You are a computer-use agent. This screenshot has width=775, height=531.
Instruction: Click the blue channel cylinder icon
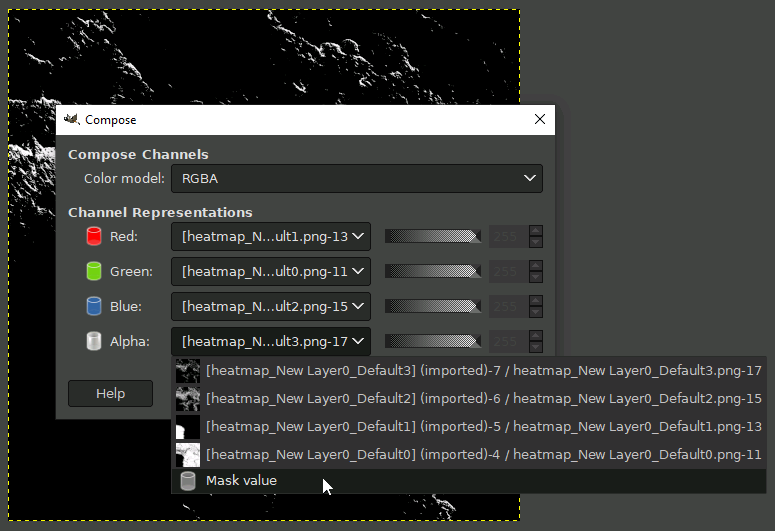pyautogui.click(x=94, y=307)
